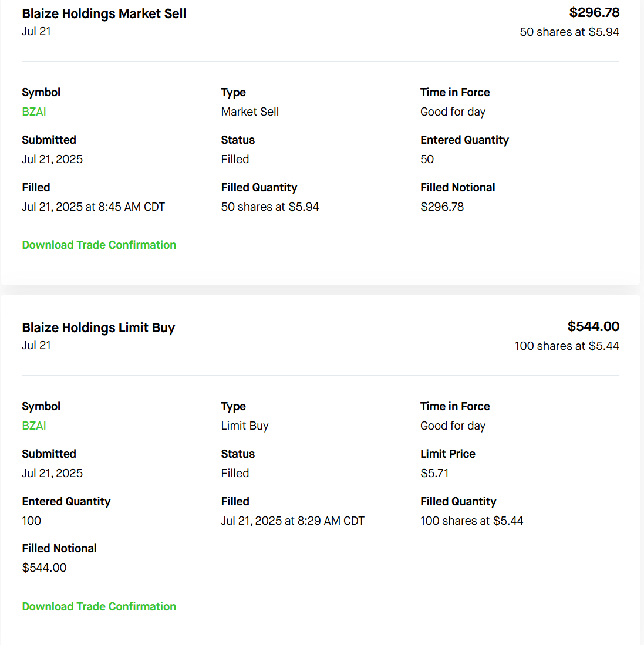The height and width of the screenshot is (645, 644).
Task: Select the $544.00 value under Filled Notional
Action: (x=45, y=568)
